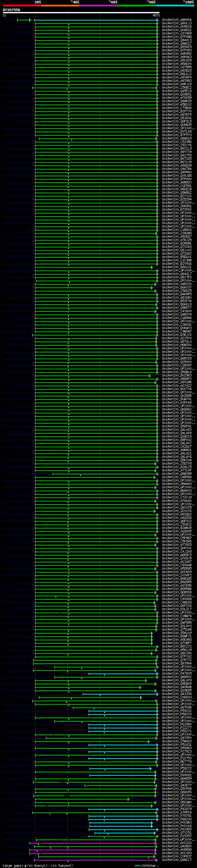Click label UniRef100_Q9FUL5
The width and height of the screenshot is (197, 868).
click(x=176, y=121)
